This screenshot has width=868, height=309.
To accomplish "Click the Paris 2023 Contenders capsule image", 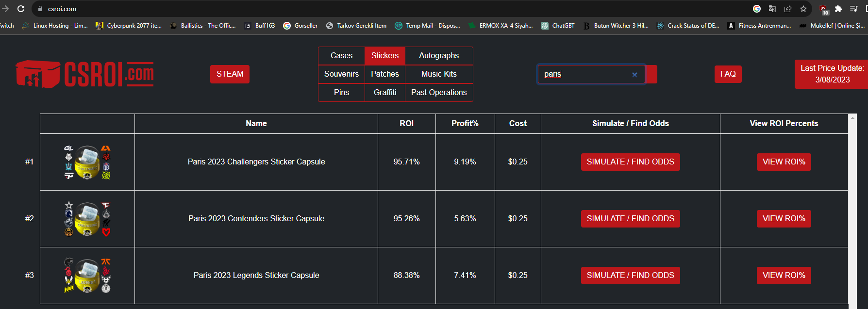I will coord(87,219).
